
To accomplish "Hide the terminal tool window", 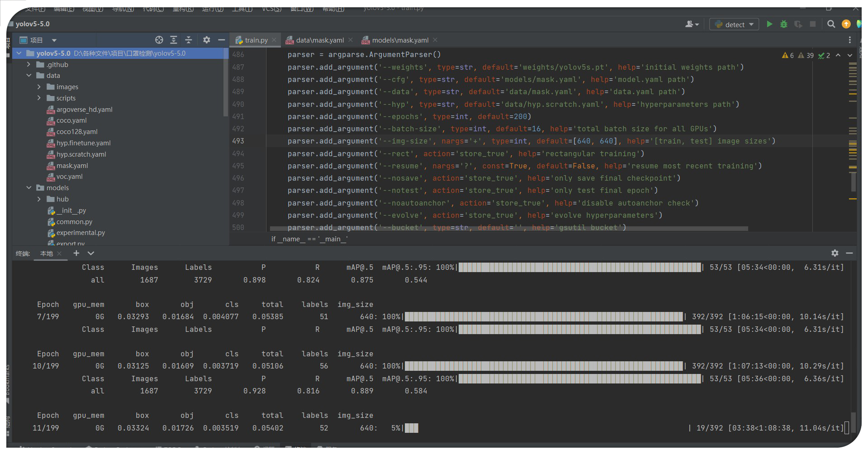I will pos(849,254).
